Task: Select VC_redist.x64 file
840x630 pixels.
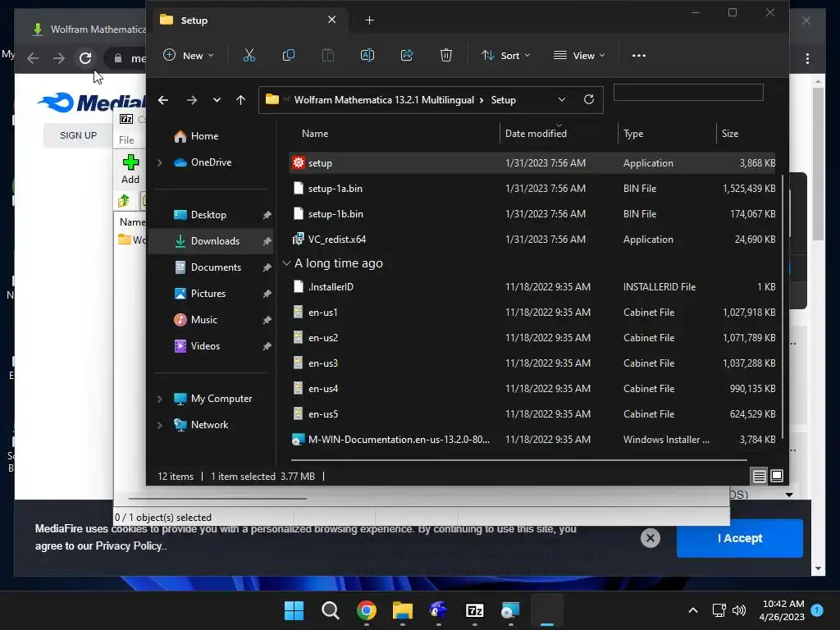Action: pos(533,240)
